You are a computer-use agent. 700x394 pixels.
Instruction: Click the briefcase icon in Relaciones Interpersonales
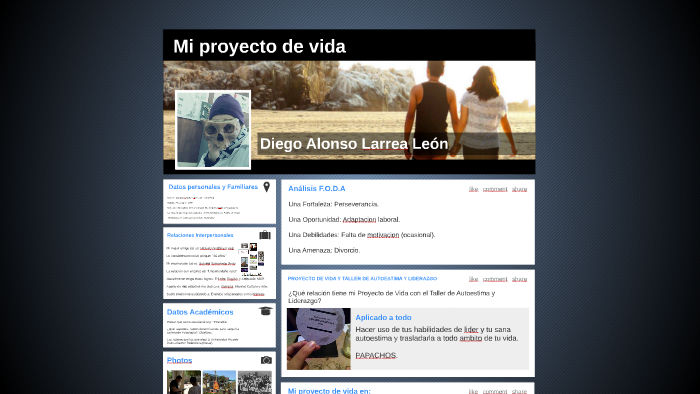click(265, 235)
